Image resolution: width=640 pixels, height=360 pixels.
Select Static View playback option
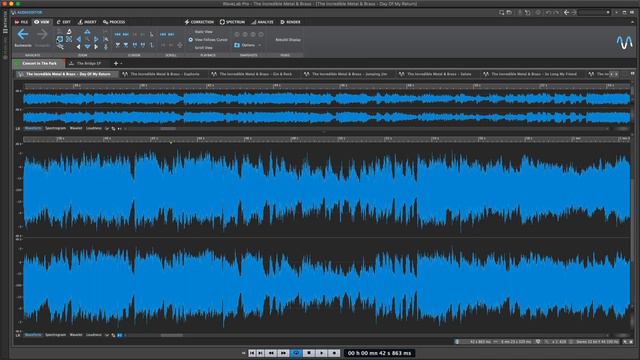click(203, 31)
